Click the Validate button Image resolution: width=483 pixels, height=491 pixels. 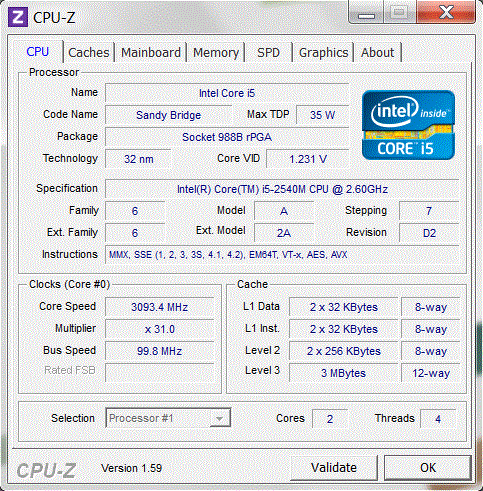(x=334, y=467)
